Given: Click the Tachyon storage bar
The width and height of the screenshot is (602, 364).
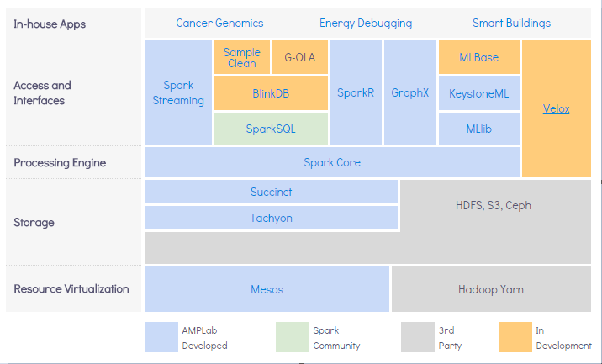Looking at the screenshot, I should point(272,218).
